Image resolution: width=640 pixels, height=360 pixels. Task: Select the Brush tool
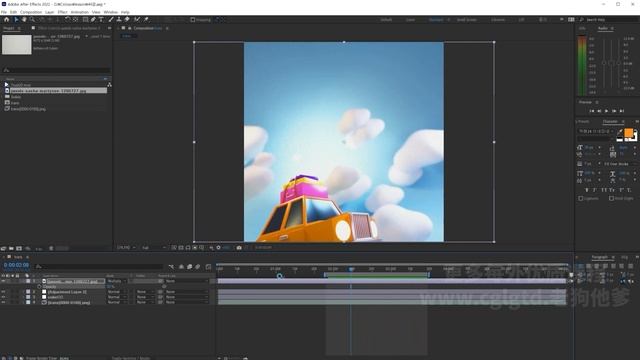pyautogui.click(x=111, y=19)
